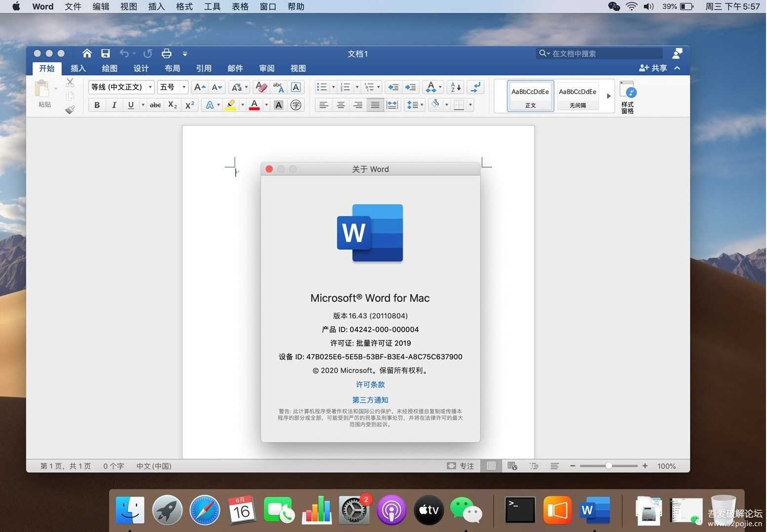
Task: Open the 第三方通知 link
Action: [x=370, y=400]
